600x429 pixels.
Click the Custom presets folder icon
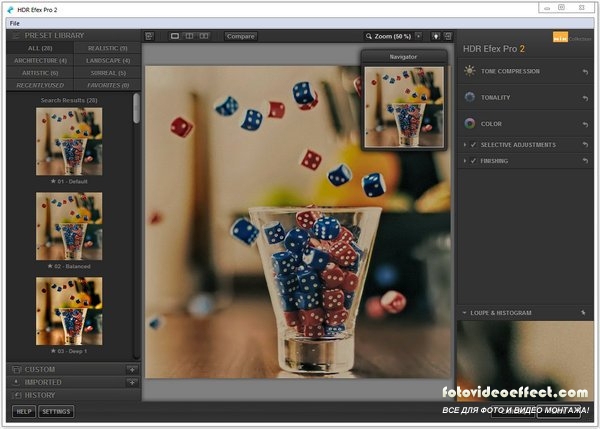coord(16,369)
